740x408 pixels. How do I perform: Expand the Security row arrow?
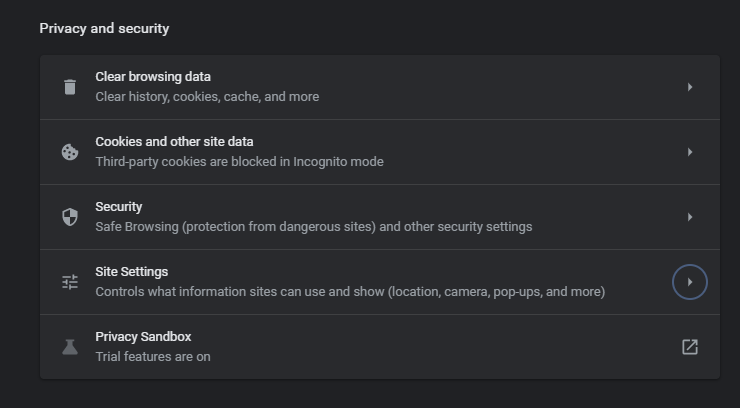click(690, 217)
